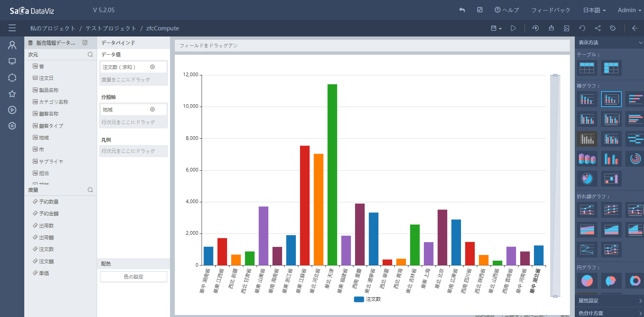Edit the 販売情報 dataset with pencil icon
The image size is (644, 317).
(x=85, y=43)
